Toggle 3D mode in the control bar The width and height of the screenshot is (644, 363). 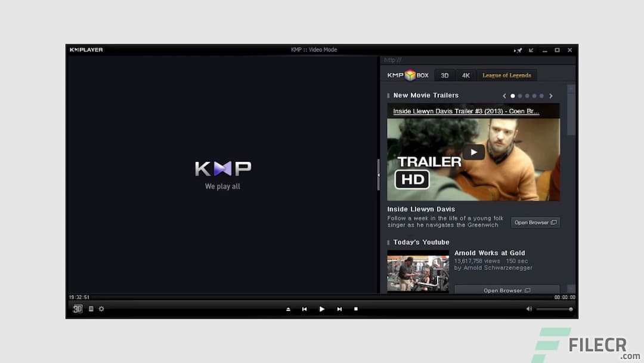point(77,309)
